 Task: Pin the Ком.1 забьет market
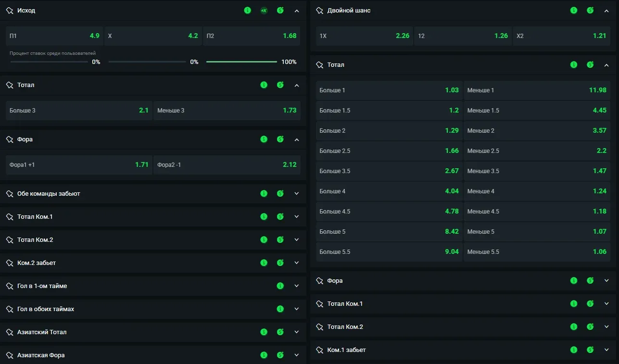click(320, 350)
